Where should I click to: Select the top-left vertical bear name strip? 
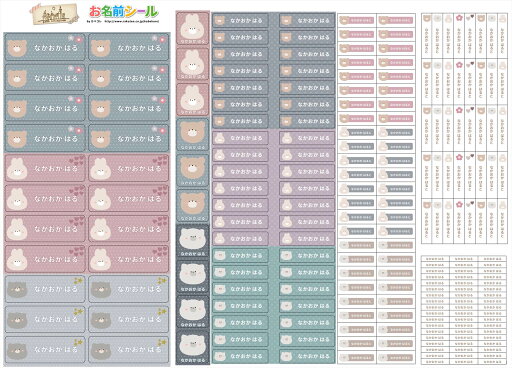tap(427, 35)
